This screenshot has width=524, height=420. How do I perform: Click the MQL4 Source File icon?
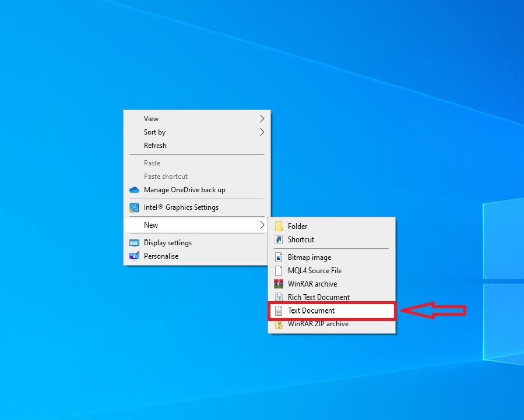(279, 270)
